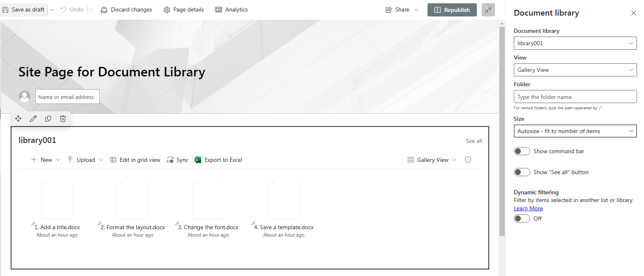Click the Sync command
This screenshot has width=644, height=276.
point(177,160)
